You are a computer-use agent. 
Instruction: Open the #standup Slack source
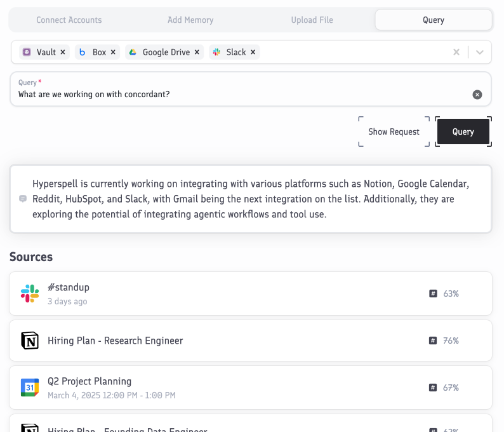pyautogui.click(x=251, y=294)
